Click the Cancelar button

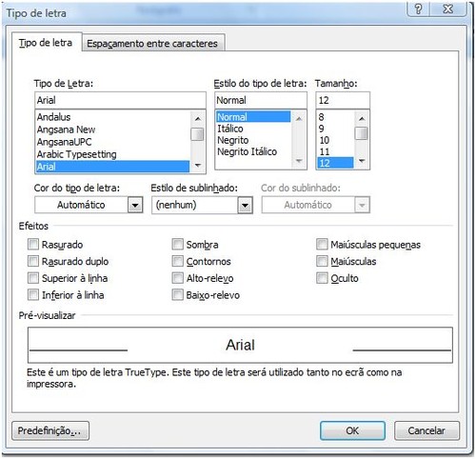[426, 430]
